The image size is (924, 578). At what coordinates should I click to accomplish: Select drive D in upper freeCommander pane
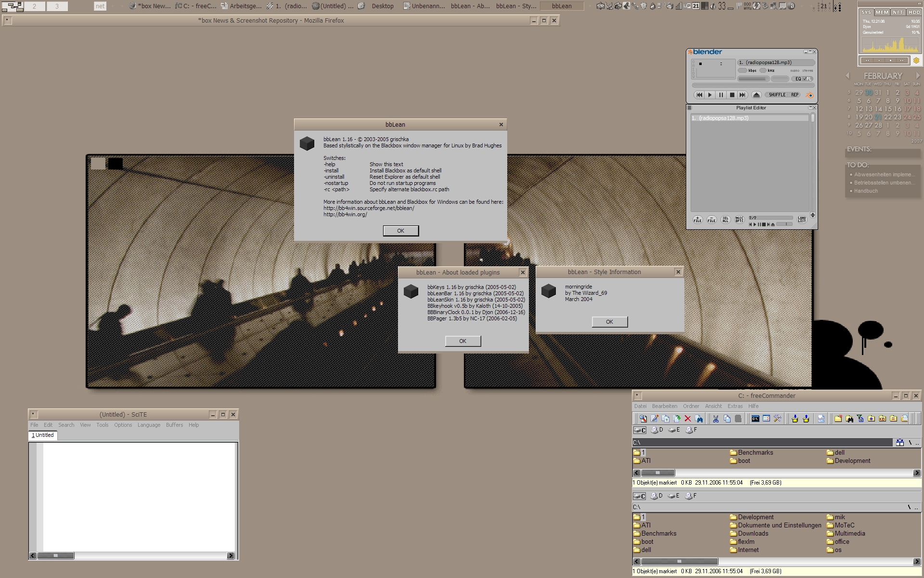click(x=657, y=430)
